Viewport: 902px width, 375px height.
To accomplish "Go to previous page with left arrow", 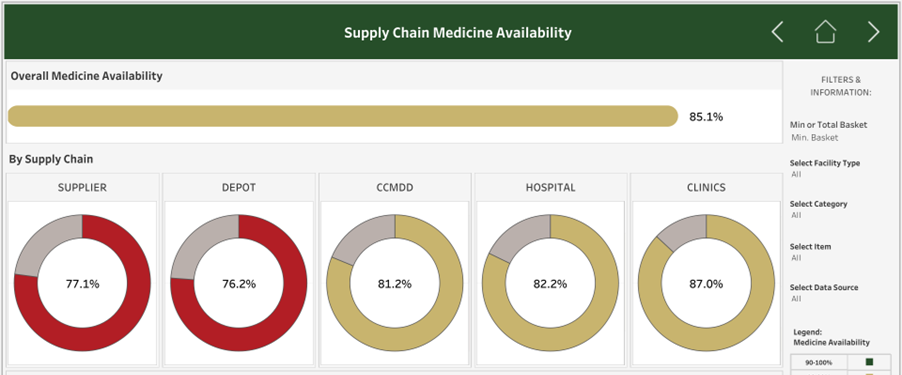I will [x=777, y=32].
